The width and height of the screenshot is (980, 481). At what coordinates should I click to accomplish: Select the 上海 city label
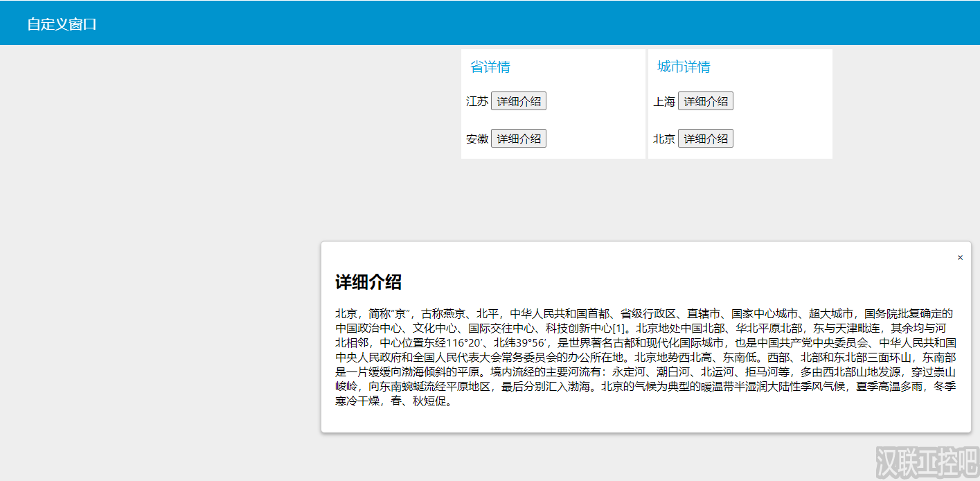click(x=663, y=100)
